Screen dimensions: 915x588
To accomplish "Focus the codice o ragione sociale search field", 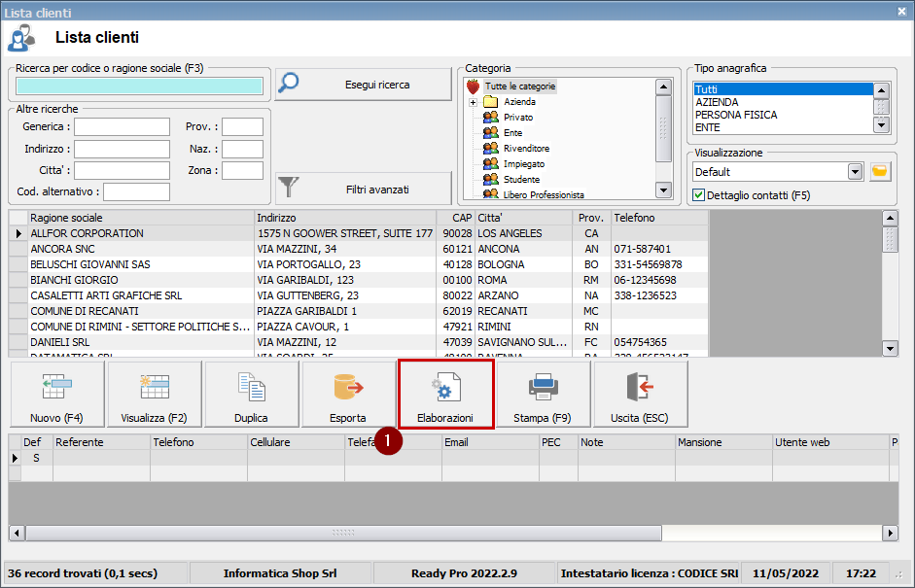I will click(139, 86).
